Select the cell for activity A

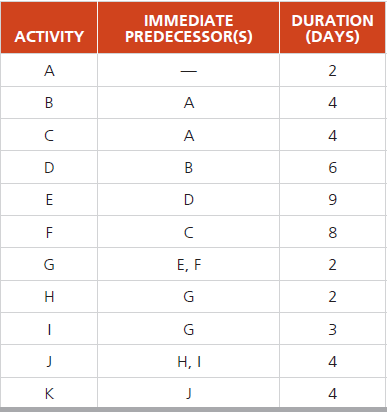pyautogui.click(x=49, y=71)
